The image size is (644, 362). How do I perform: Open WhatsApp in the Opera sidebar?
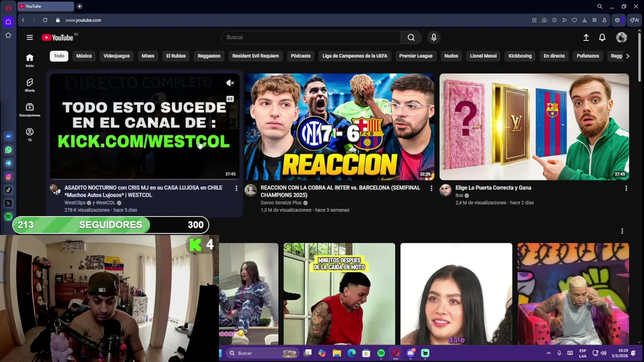[8, 150]
